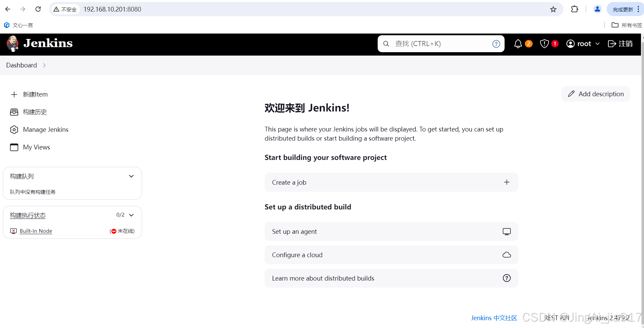Open My Views page
The height and width of the screenshot is (328, 644).
point(30,147)
